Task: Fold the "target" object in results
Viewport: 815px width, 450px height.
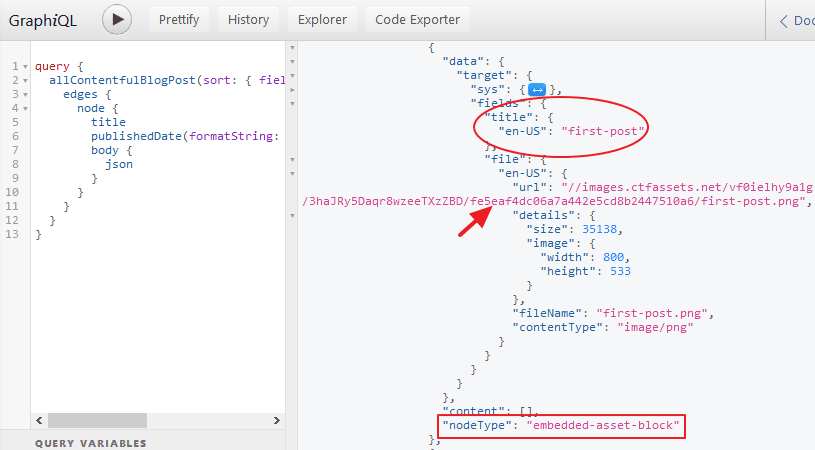Action: 292,75
